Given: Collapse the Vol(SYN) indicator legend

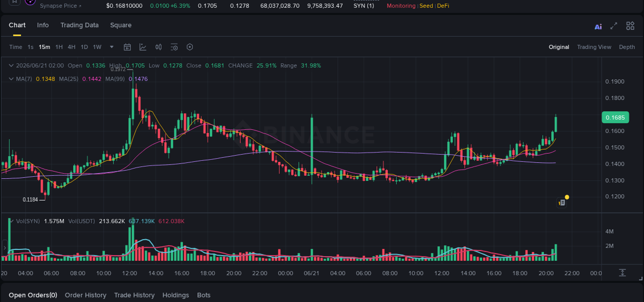Looking at the screenshot, I should pyautogui.click(x=11, y=221).
